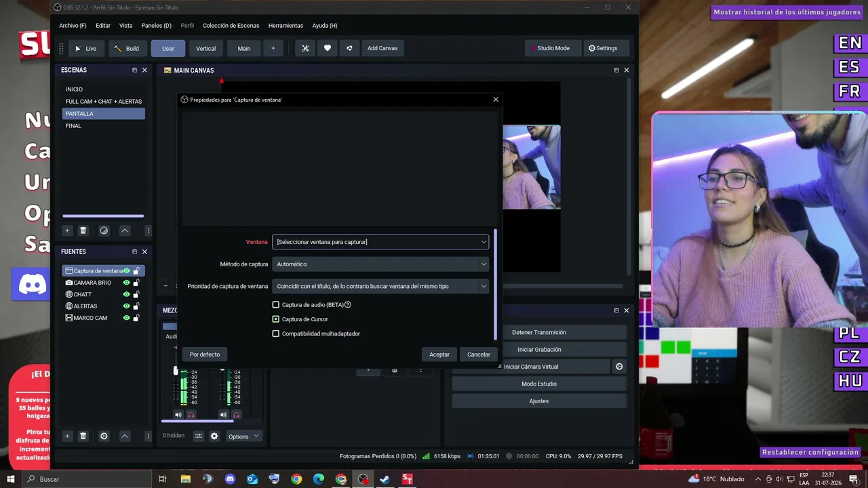The width and height of the screenshot is (868, 488).
Task: Open more options dots in Fuentes panel
Action: [x=149, y=436]
